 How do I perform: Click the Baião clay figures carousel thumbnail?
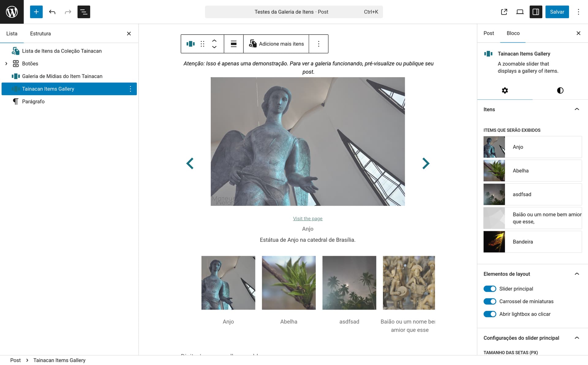coord(409,283)
